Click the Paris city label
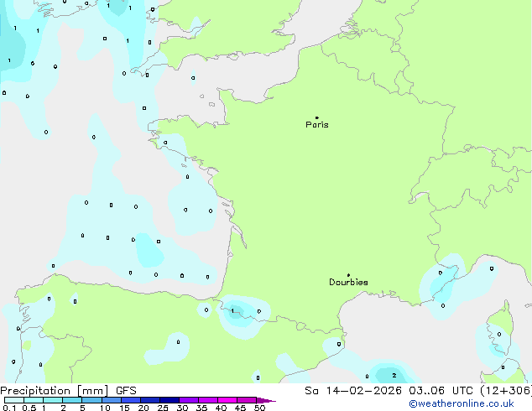Screen dimensions: 532x411 (317, 125)
